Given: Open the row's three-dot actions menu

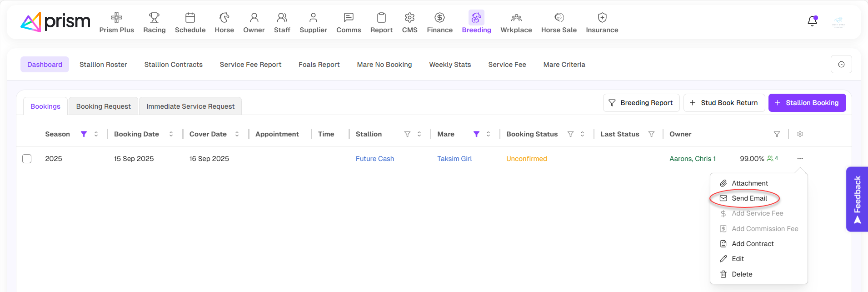Looking at the screenshot, I should coord(800,159).
